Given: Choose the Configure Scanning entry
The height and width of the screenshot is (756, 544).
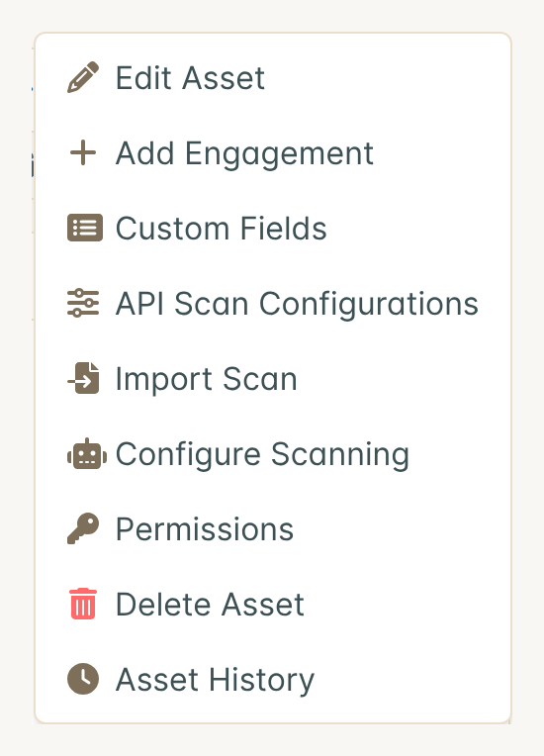Looking at the screenshot, I should (x=273, y=453).
